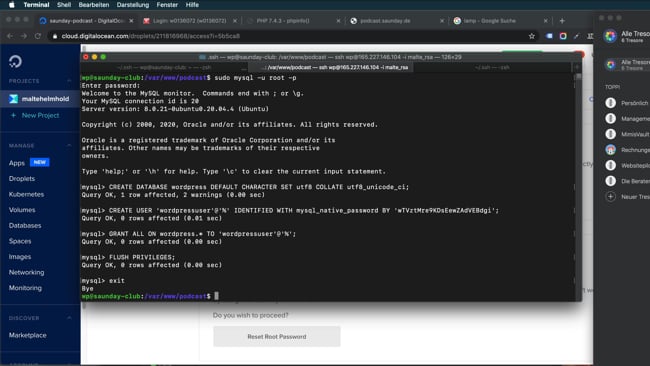Close the lamp - Google Suche tab

[546, 21]
